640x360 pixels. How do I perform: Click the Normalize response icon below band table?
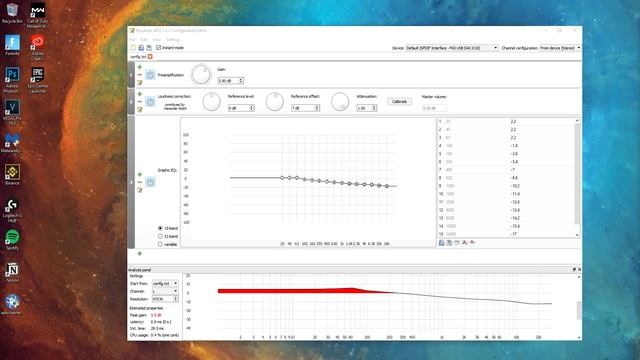pos(472,243)
